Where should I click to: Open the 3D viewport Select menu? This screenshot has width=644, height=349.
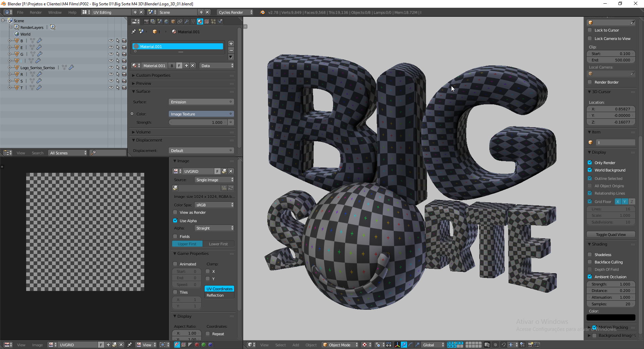[x=280, y=345]
